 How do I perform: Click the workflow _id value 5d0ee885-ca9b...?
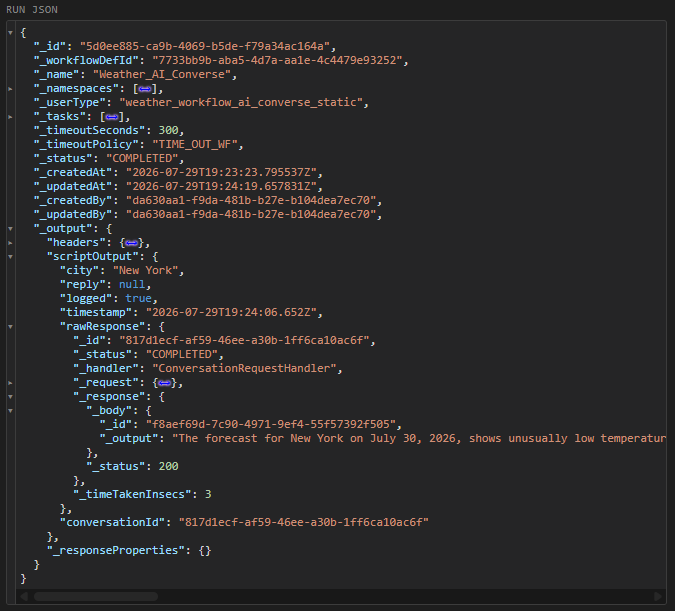pos(205,46)
